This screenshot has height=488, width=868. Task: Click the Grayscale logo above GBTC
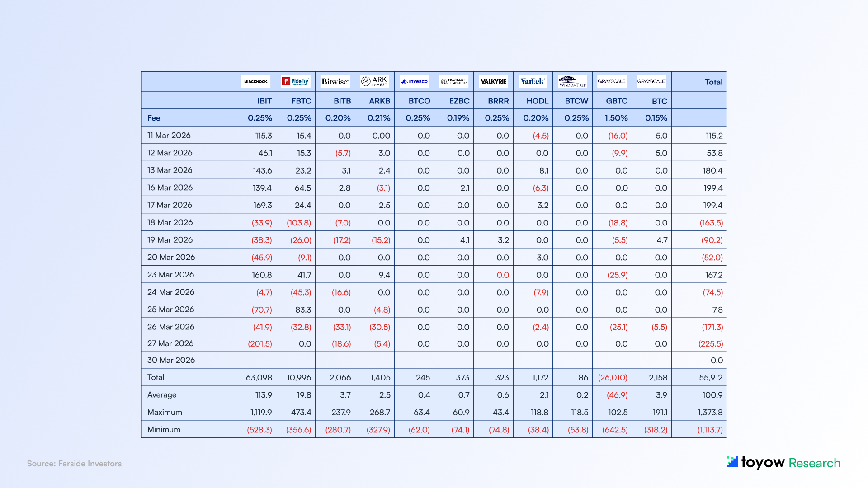coord(612,81)
